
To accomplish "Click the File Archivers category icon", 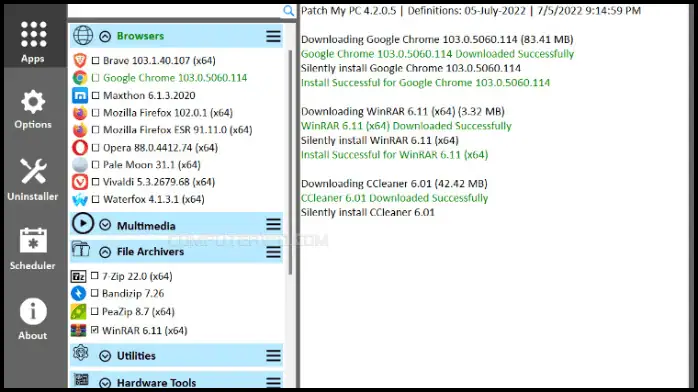I will coord(81,249).
